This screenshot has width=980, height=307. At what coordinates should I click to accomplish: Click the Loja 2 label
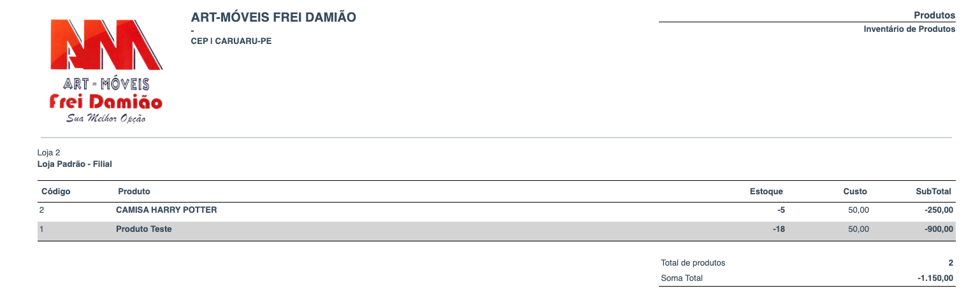click(x=49, y=153)
